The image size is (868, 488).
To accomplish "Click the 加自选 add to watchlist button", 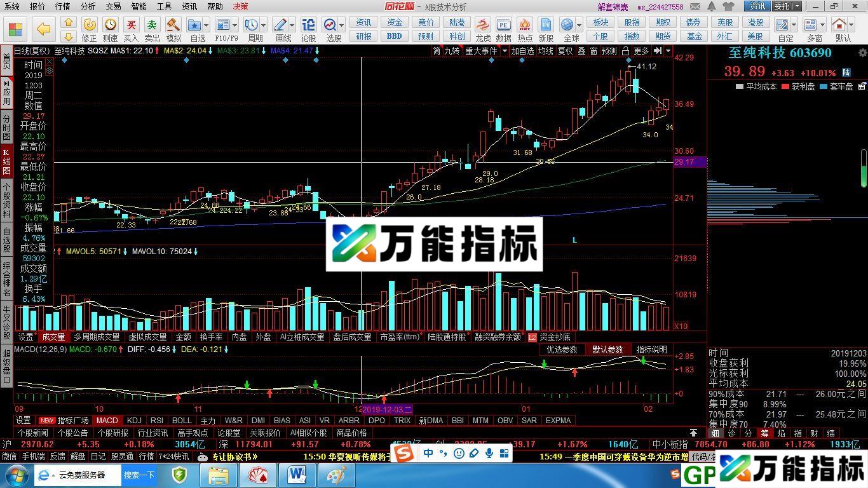I will (x=524, y=51).
